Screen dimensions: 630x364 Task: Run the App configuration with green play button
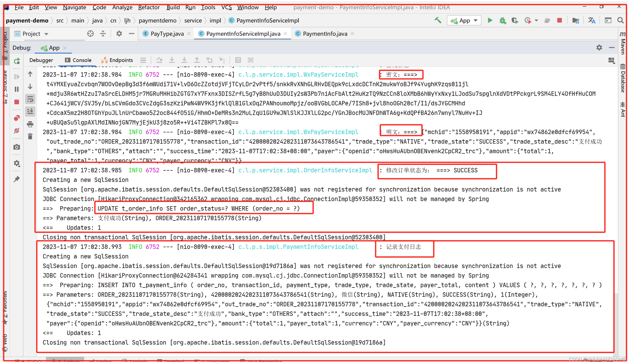coord(490,20)
